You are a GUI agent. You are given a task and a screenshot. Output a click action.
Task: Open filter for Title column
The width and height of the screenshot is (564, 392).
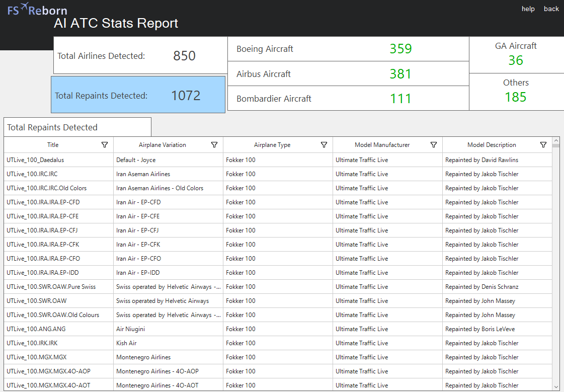pos(105,145)
